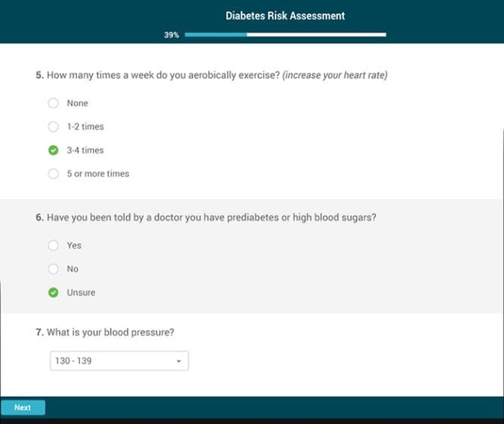This screenshot has height=424, width=504.
Task: Click the 39% progress bar
Action: 285,34
